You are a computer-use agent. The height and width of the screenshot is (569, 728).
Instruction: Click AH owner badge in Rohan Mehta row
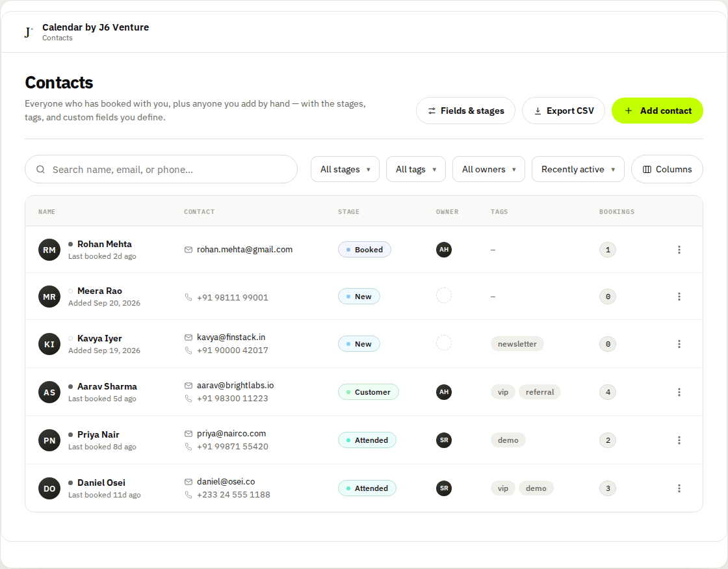[444, 250]
